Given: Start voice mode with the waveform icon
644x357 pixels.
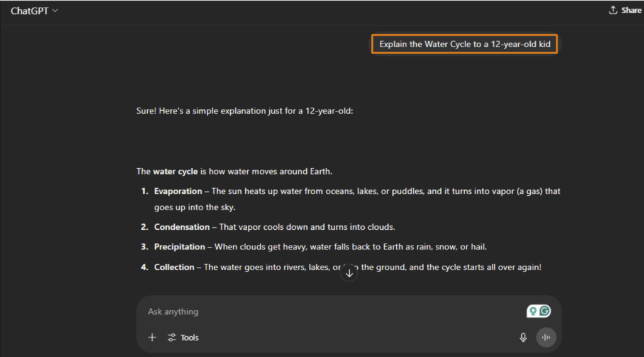Looking at the screenshot, I should coord(546,337).
